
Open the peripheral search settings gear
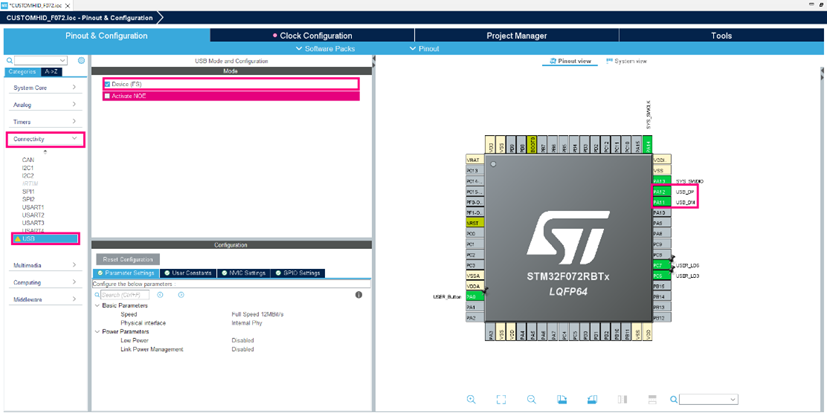[x=81, y=61]
